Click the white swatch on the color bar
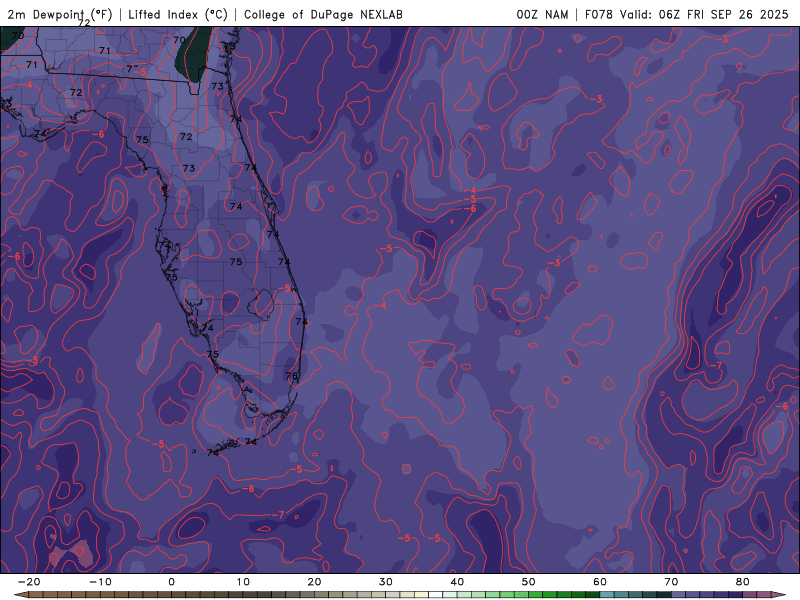 coord(435,595)
